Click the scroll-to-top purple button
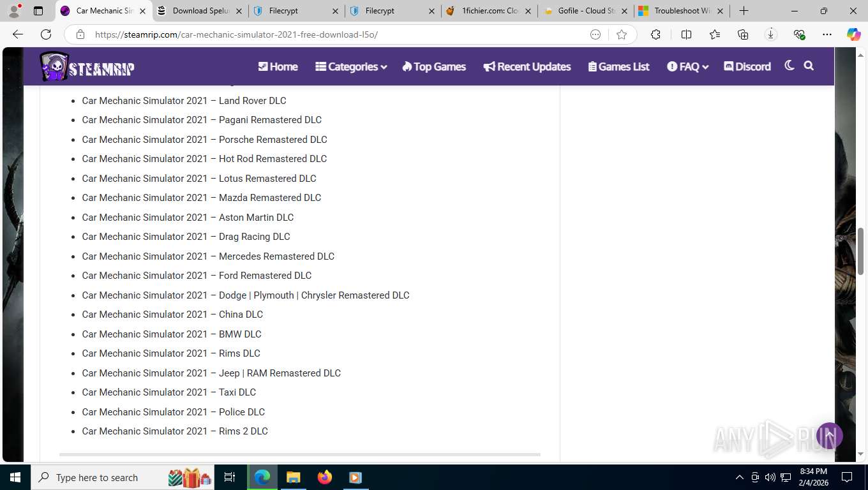This screenshot has width=868, height=490. coord(830,436)
